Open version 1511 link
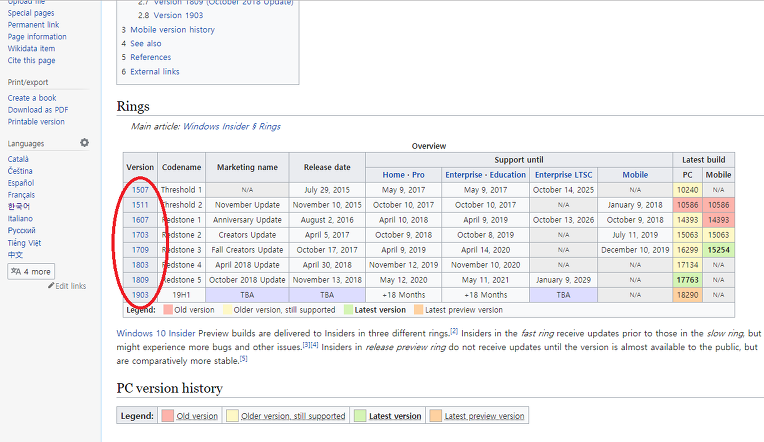This screenshot has height=442, width=764. [140, 205]
